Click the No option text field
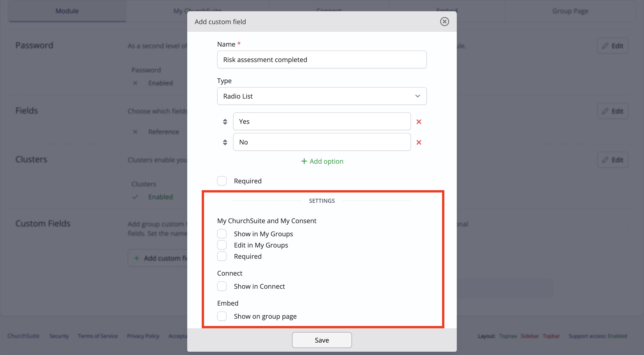This screenshot has height=355, width=644. point(322,142)
